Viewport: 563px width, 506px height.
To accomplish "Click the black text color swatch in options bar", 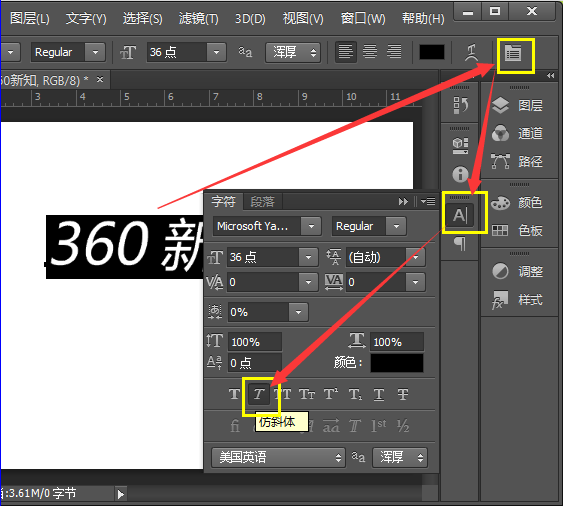I will (432, 52).
